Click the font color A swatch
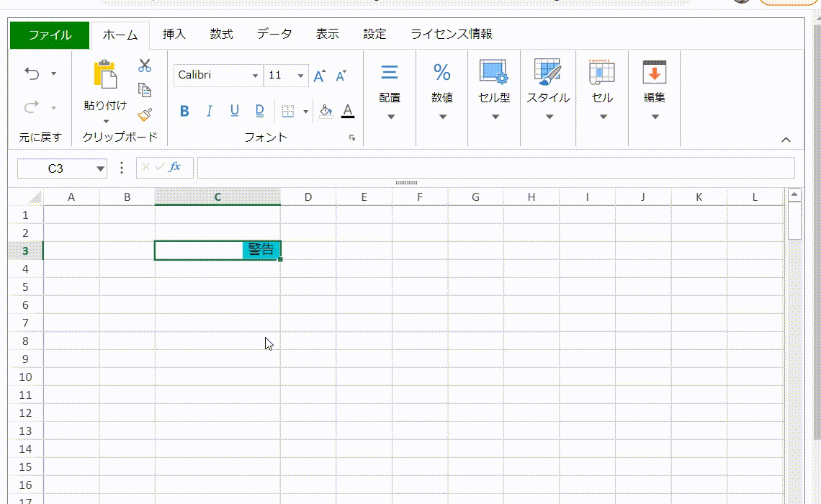The height and width of the screenshot is (504, 821). [x=348, y=111]
